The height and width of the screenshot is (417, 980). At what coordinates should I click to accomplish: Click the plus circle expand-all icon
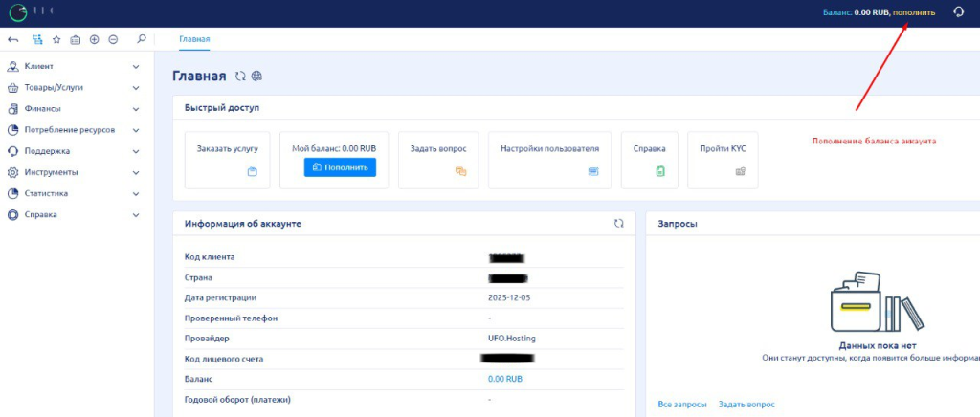(94, 40)
